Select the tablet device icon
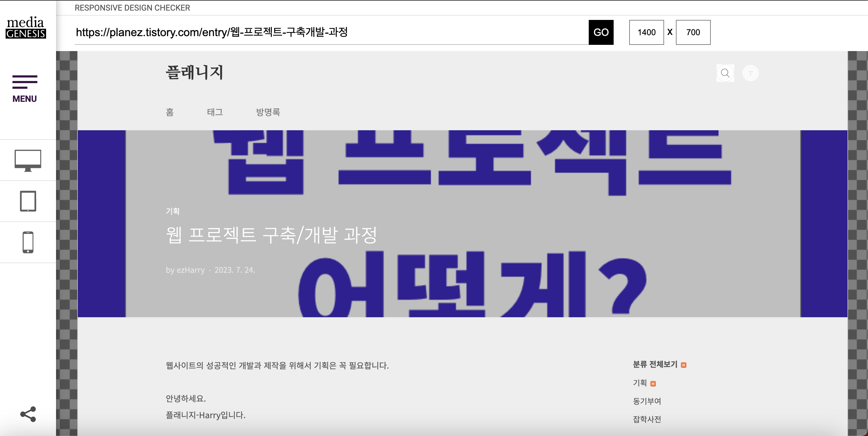 pyautogui.click(x=28, y=201)
